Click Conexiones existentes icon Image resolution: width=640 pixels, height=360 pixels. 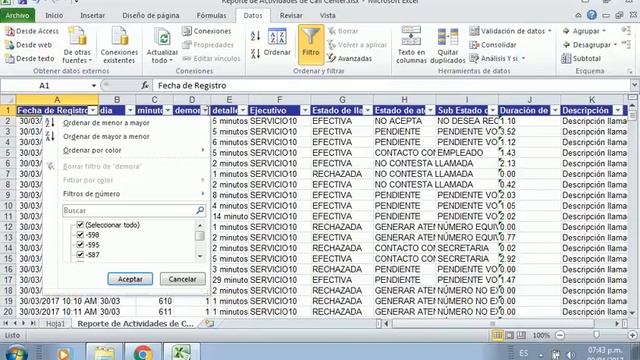click(x=119, y=36)
